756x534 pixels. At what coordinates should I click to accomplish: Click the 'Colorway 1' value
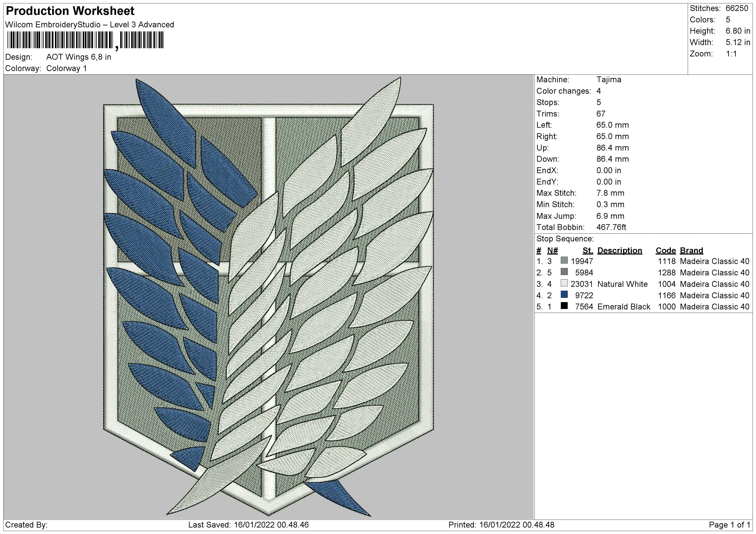(x=67, y=68)
